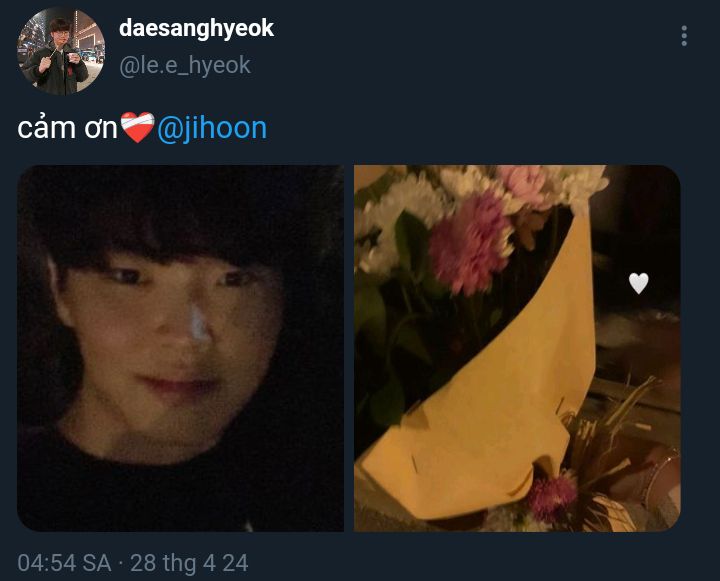720x581 pixels.
Task: Open the daesanghyeok display name
Action: [x=196, y=28]
